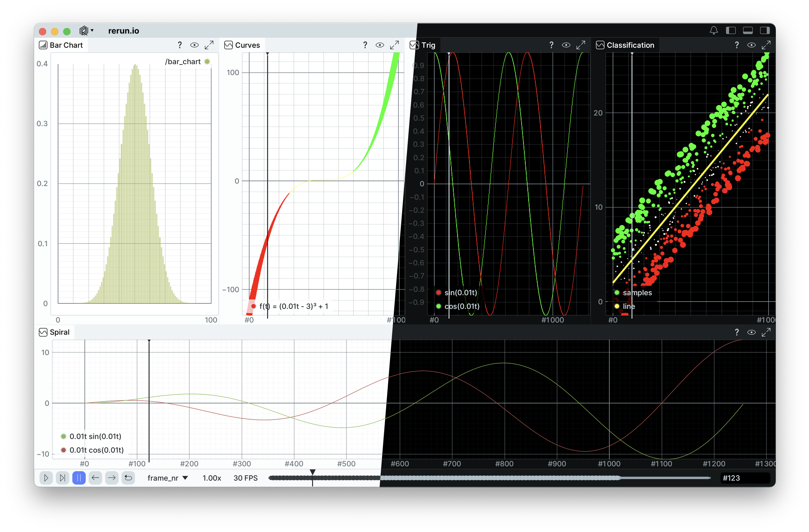Change the 1.00x playback speed
809x532 pixels.
click(212, 478)
